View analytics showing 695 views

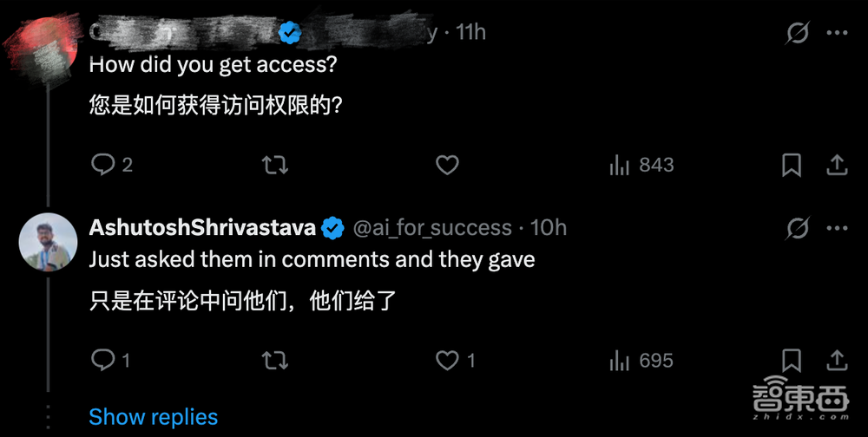tap(641, 360)
